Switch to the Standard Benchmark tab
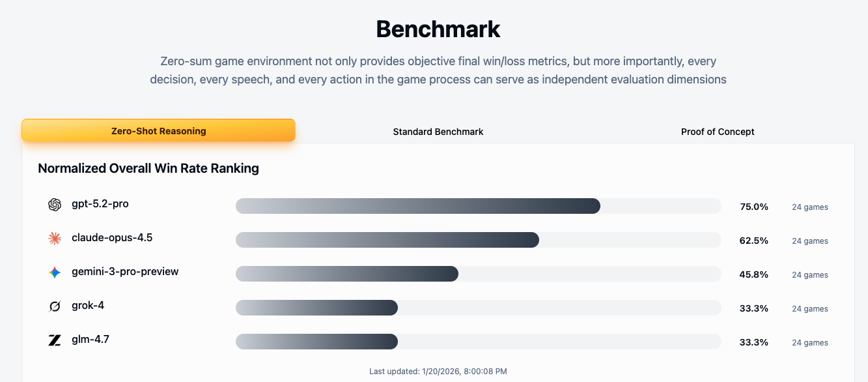The image size is (868, 382). tap(438, 132)
